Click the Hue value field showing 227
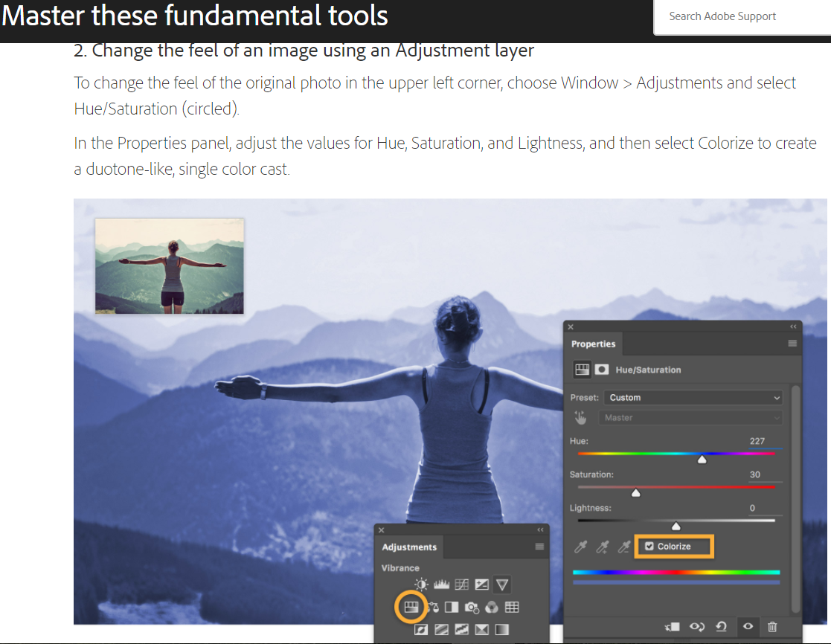 (766, 441)
